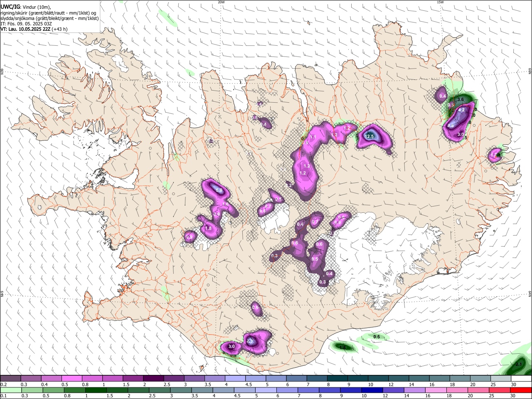Click the darkest purple swatch above legend label 2
Screen dimensions: 532x399
(153, 379)
